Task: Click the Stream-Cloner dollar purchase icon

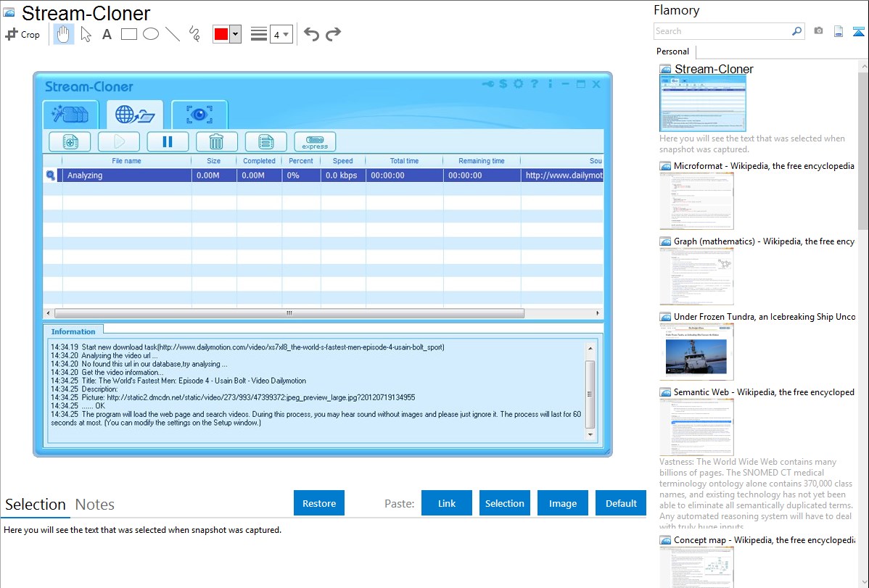Action: 503,84
